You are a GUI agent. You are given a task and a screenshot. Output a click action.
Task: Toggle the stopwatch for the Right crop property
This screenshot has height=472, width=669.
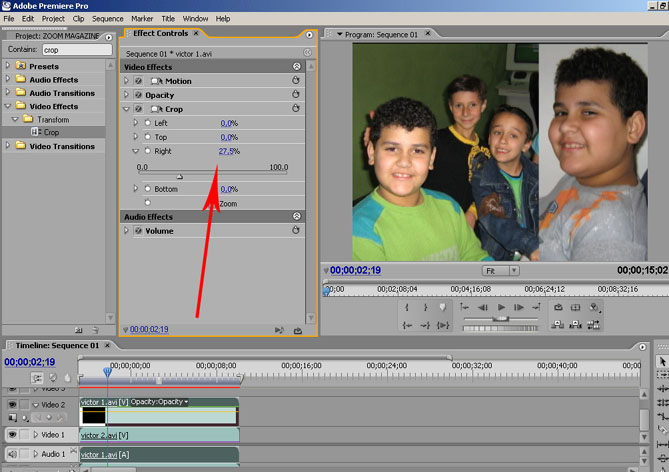(x=147, y=151)
